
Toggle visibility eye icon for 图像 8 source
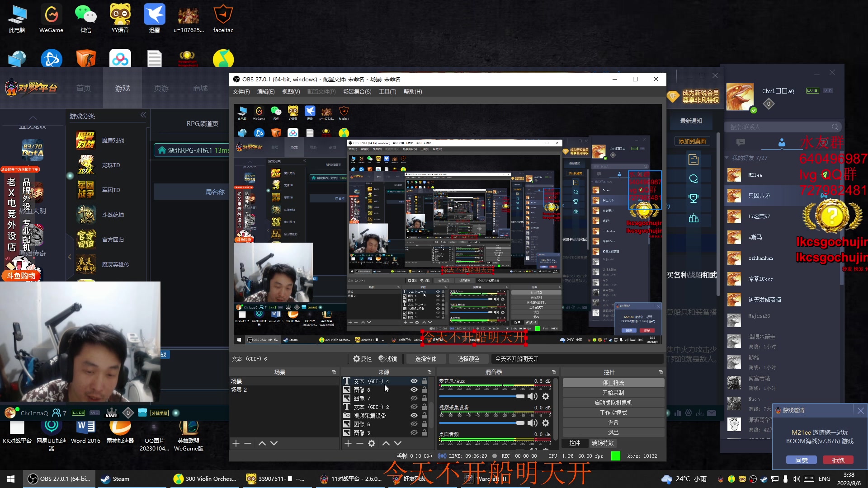[x=414, y=389]
